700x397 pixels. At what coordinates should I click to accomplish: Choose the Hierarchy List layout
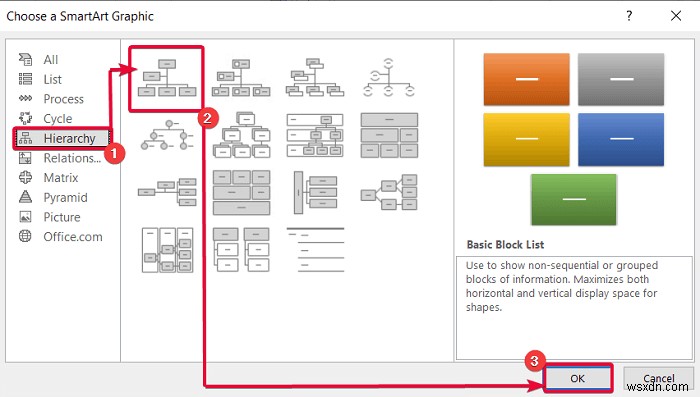click(241, 250)
